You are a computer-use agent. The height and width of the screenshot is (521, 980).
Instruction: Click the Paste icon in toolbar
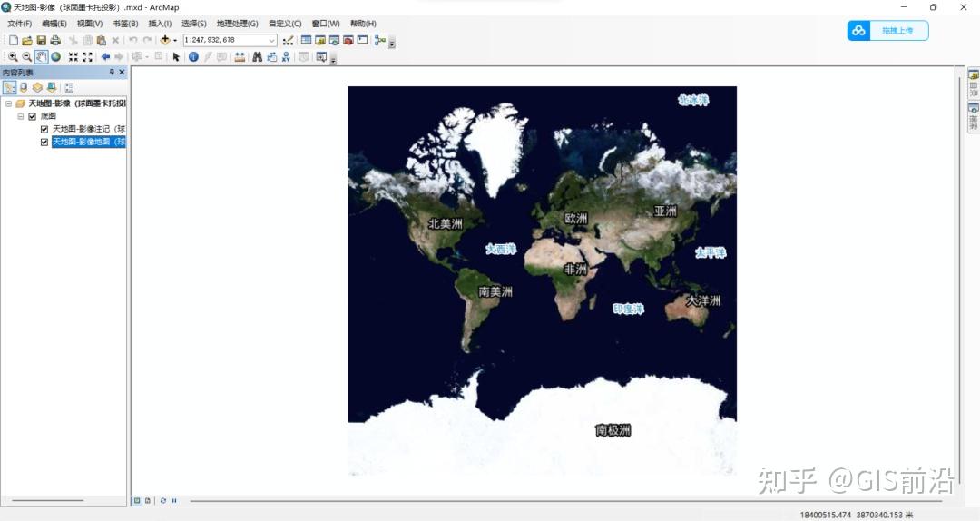tap(102, 41)
